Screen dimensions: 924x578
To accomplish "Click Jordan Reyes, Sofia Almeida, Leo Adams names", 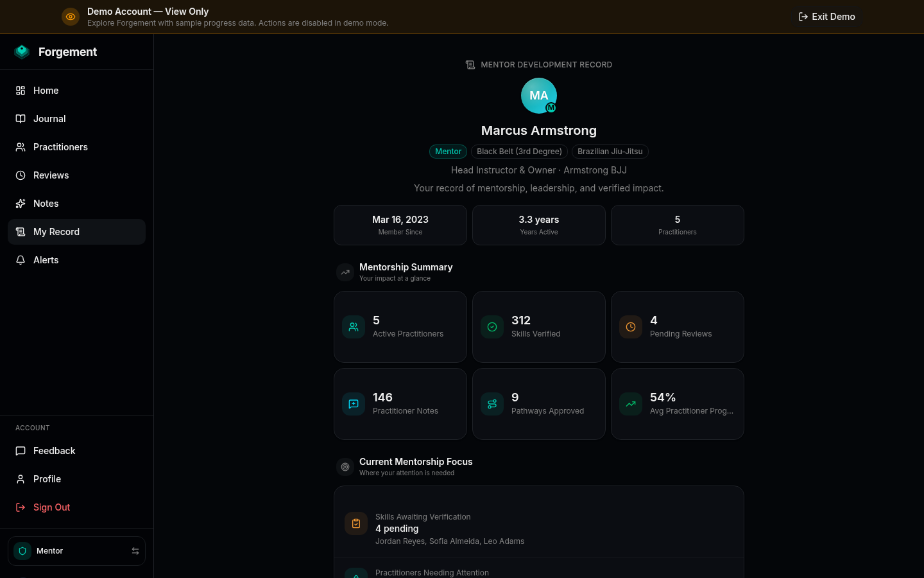I will [450, 541].
